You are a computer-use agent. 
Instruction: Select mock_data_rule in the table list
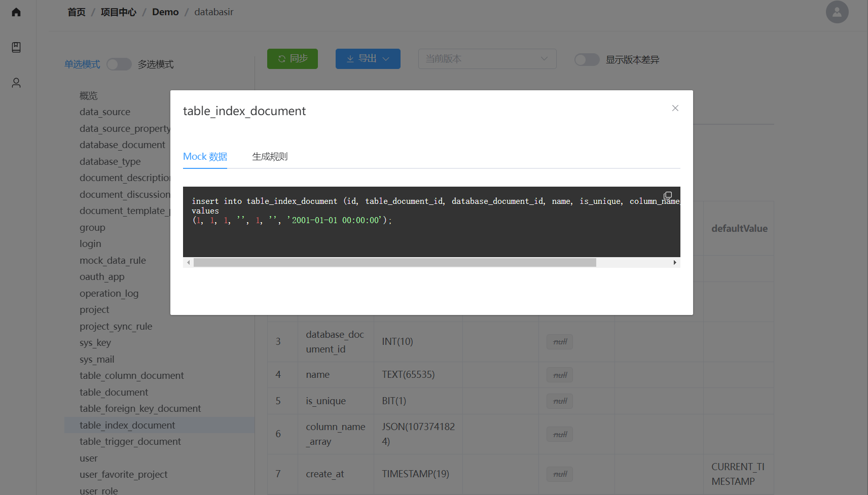point(113,261)
